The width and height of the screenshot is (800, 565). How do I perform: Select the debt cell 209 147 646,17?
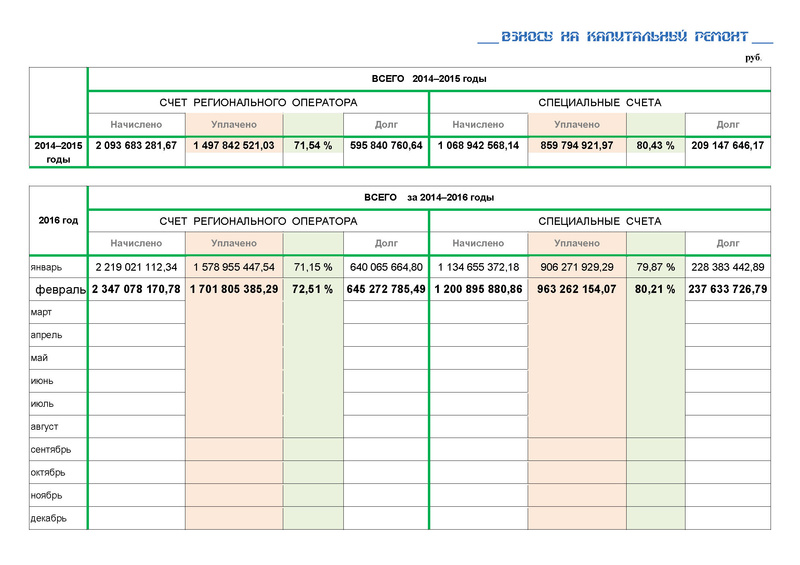pyautogui.click(x=727, y=146)
